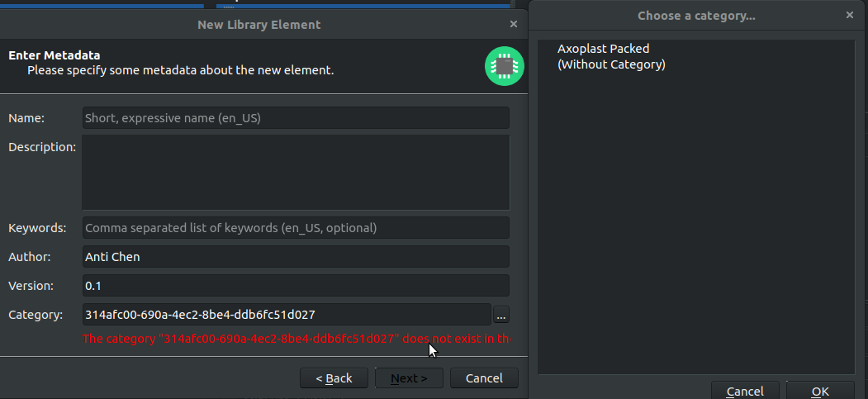Click the Category UUID text field
The height and width of the screenshot is (399, 868).
click(x=287, y=315)
